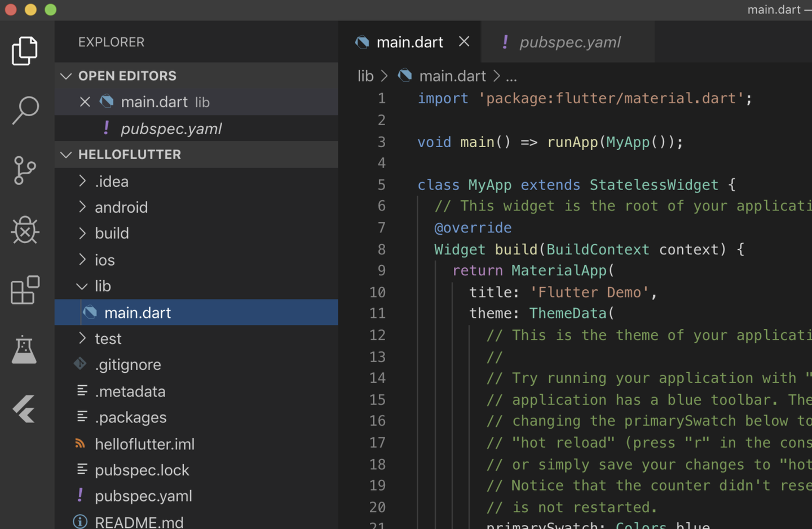Click line number 10 in the gutter
Screen dimensions: 812x529
377,292
